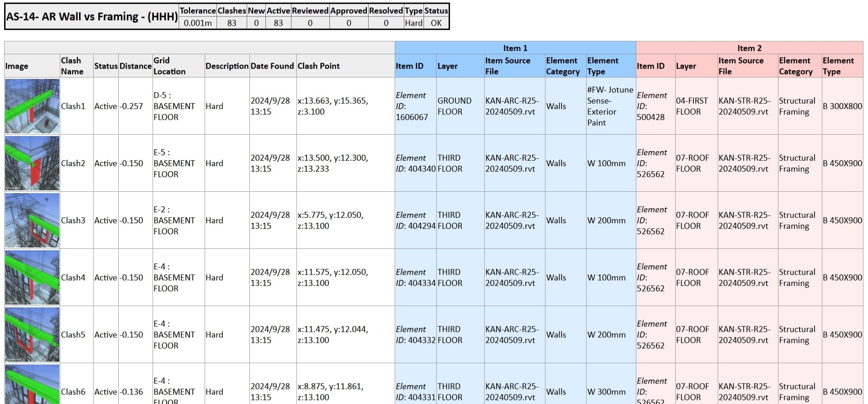Select Hard description in Clash3 row
The width and height of the screenshot is (868, 404).
(214, 220)
